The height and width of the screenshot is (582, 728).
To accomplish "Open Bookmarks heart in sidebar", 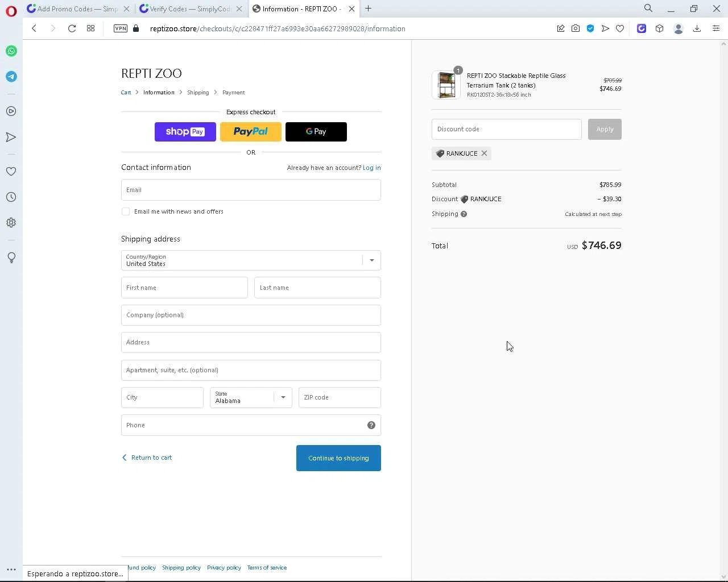I will pos(11,172).
